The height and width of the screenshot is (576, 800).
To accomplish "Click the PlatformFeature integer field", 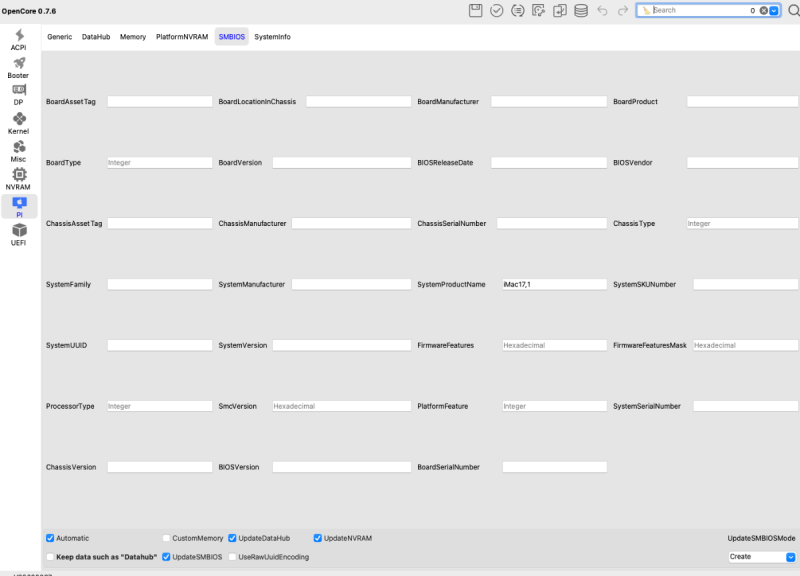I will pos(555,406).
